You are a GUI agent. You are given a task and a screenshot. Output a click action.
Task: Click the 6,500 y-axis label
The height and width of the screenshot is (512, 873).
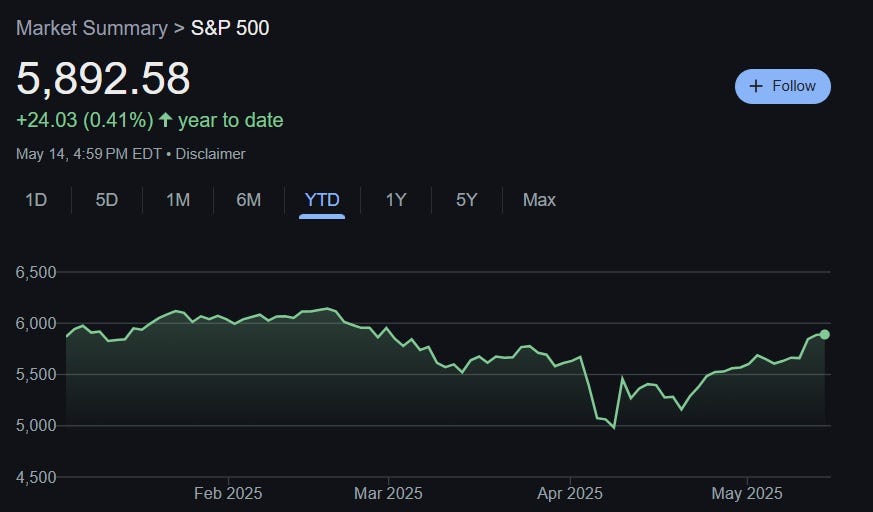tap(36, 272)
